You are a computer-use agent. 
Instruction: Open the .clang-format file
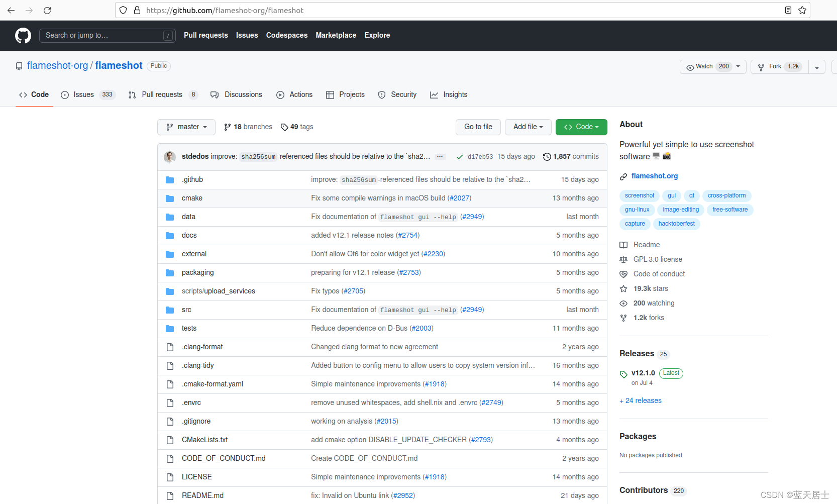click(x=202, y=347)
